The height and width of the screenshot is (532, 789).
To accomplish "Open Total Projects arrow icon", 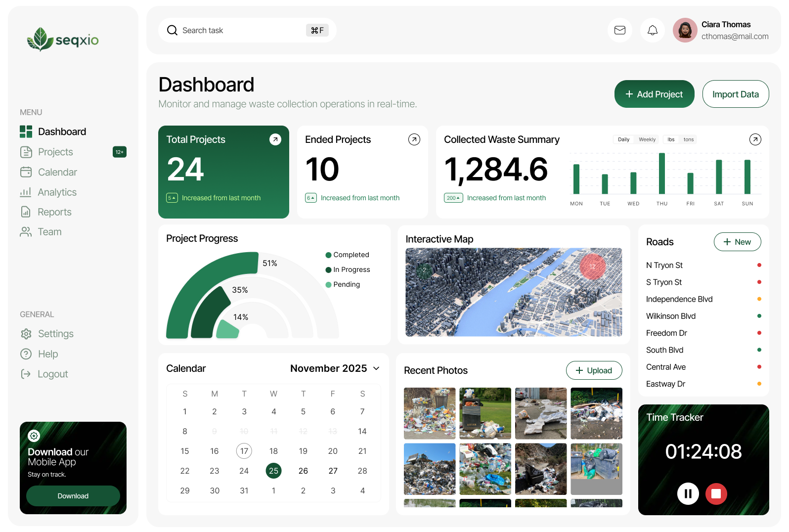I will click(x=275, y=139).
